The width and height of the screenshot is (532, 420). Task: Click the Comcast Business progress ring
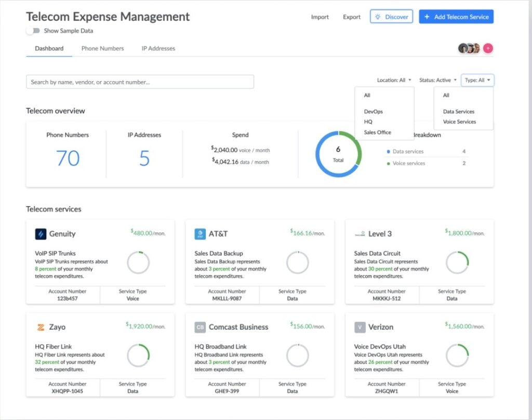(x=298, y=356)
